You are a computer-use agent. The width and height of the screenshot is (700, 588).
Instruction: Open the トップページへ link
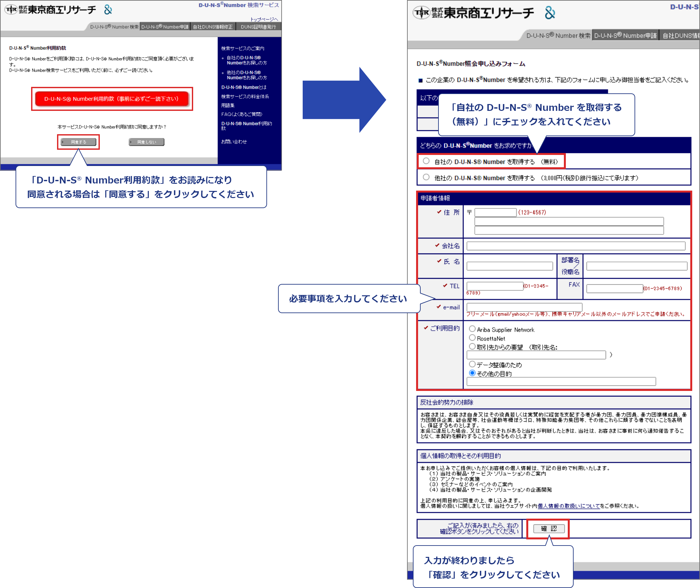click(x=264, y=19)
